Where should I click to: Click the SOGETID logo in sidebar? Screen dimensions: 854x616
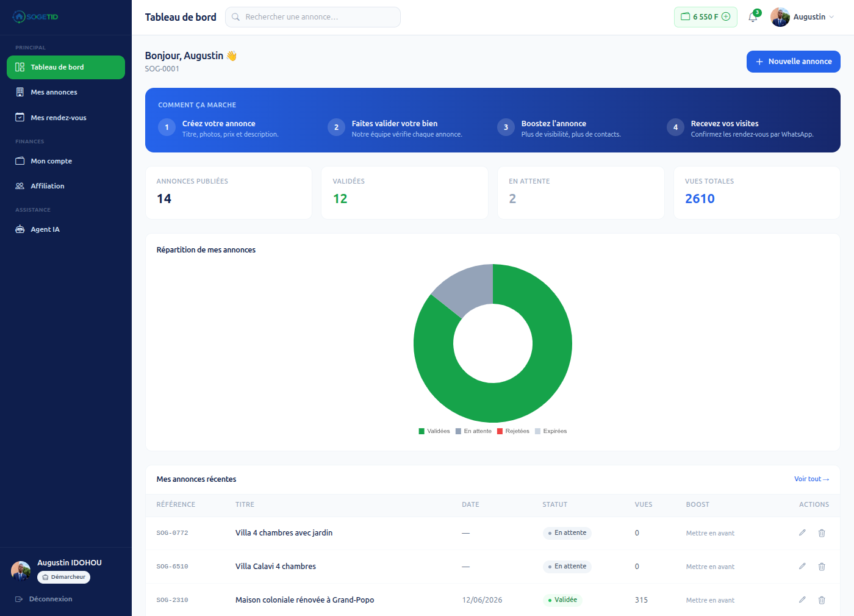click(x=35, y=17)
